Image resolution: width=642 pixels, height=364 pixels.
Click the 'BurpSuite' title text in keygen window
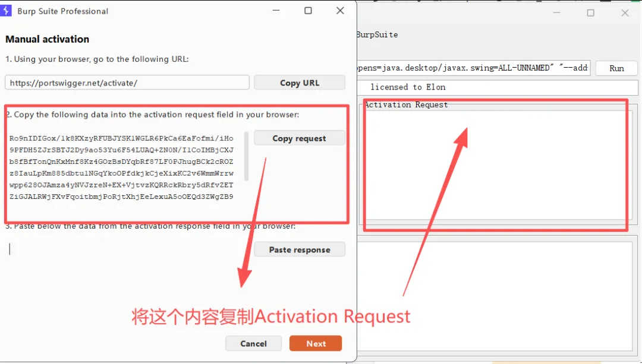pyautogui.click(x=377, y=35)
